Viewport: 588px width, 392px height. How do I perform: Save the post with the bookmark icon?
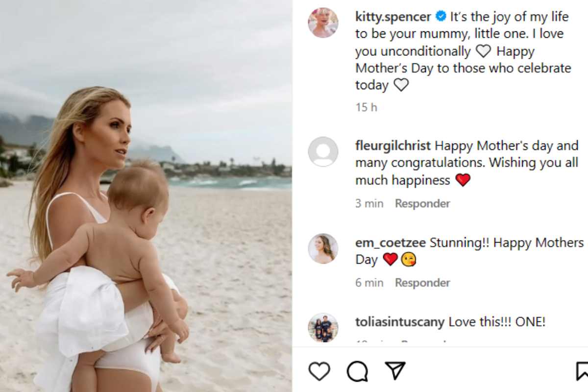[582, 371]
